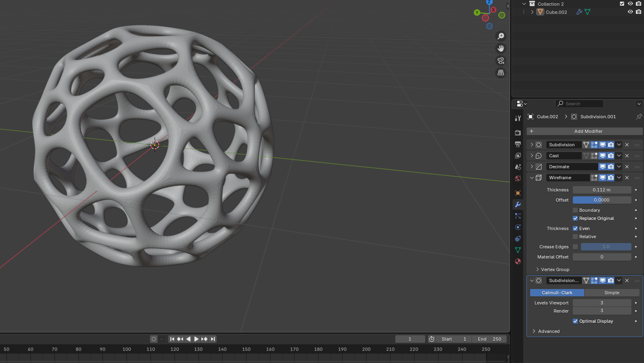Open Wireframe modifier extra options dropdown

pyautogui.click(x=619, y=178)
